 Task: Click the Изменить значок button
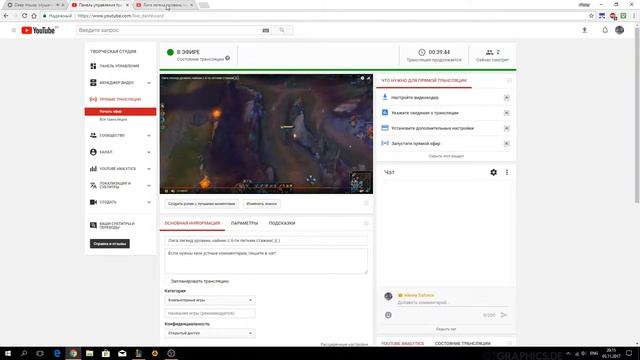[x=262, y=204]
